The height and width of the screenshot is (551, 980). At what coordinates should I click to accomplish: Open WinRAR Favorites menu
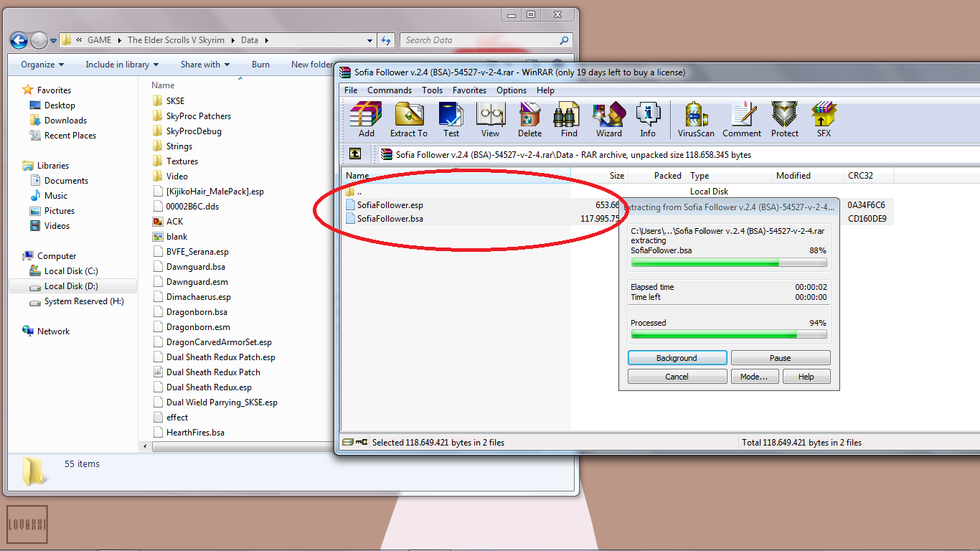tap(469, 90)
